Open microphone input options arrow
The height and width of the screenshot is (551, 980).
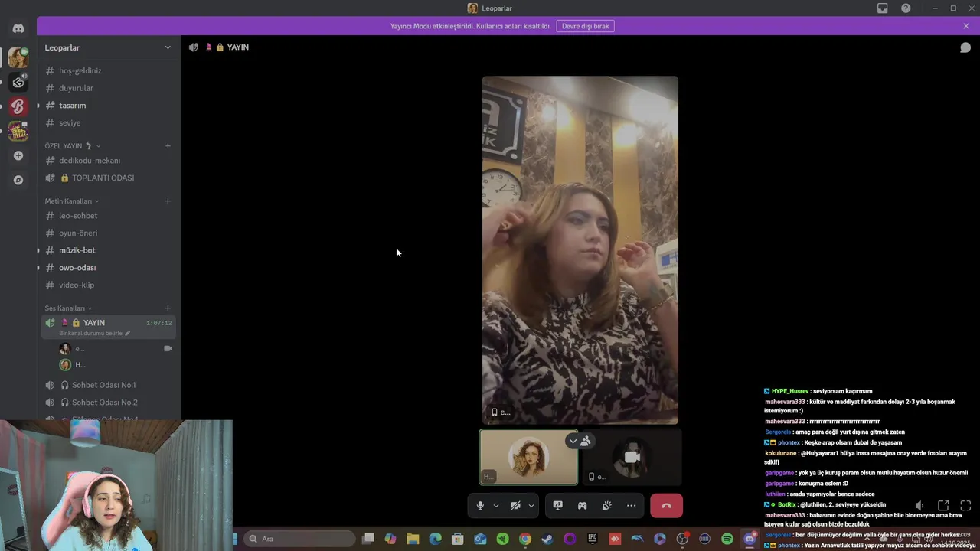point(496,506)
